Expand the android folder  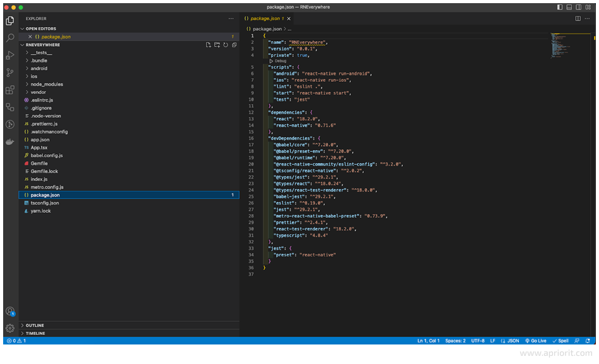[129, 69]
